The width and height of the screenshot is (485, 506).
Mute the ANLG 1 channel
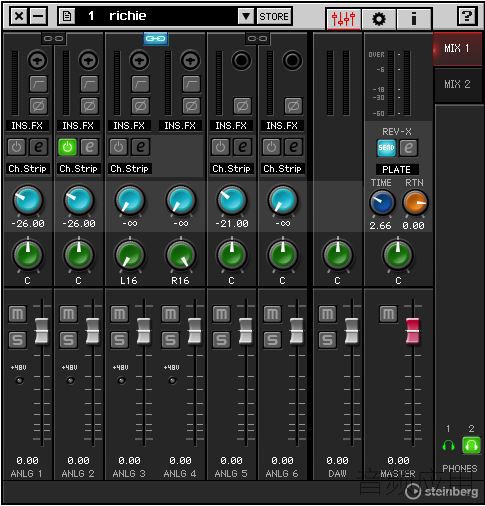[17, 314]
